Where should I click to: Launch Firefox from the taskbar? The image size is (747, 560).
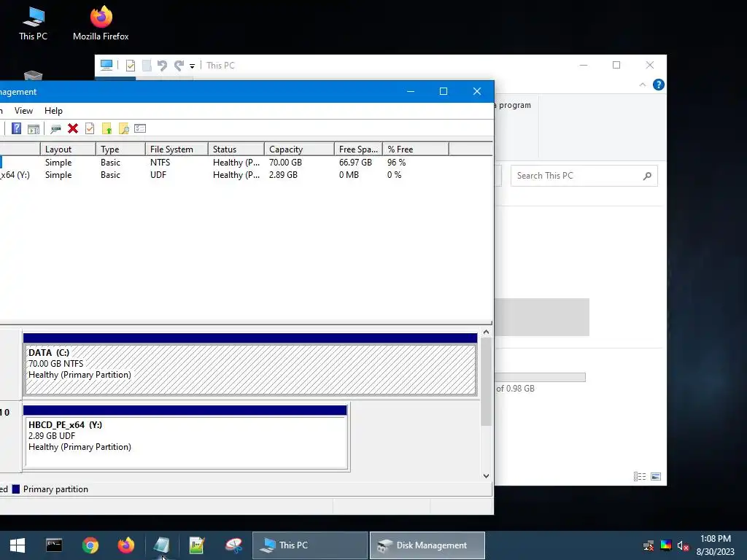pyautogui.click(x=126, y=545)
